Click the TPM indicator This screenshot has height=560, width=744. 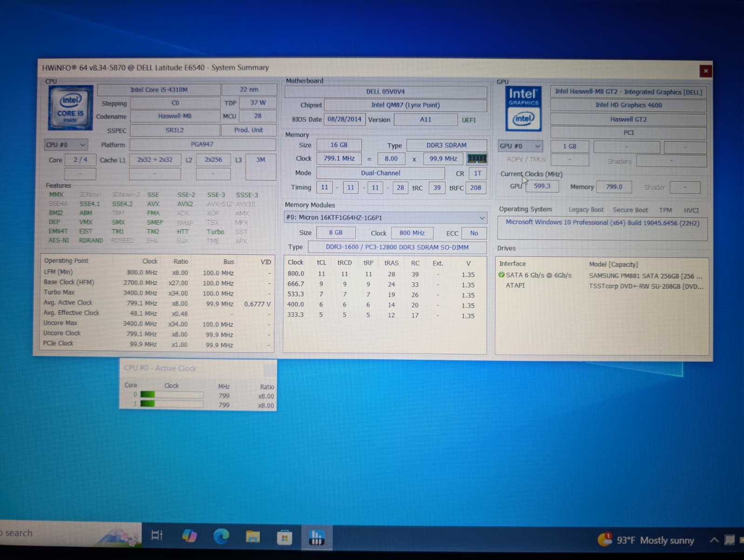[665, 210]
